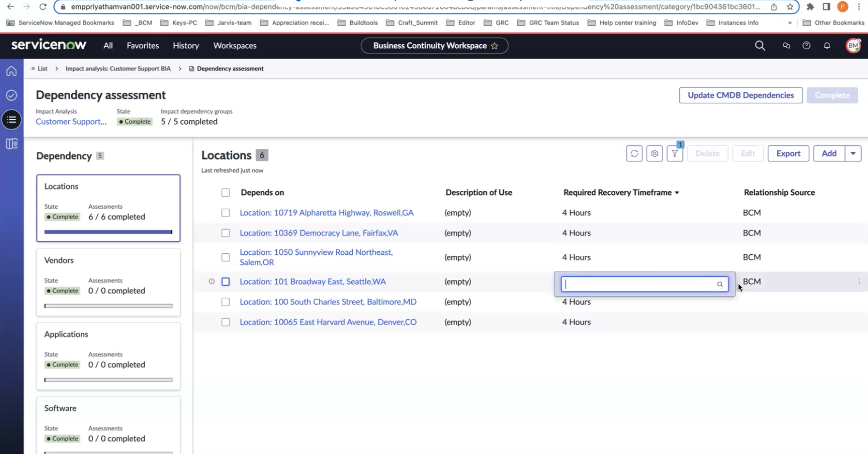This screenshot has width=868, height=454.
Task: Select the Vendors dependency card
Action: click(108, 282)
